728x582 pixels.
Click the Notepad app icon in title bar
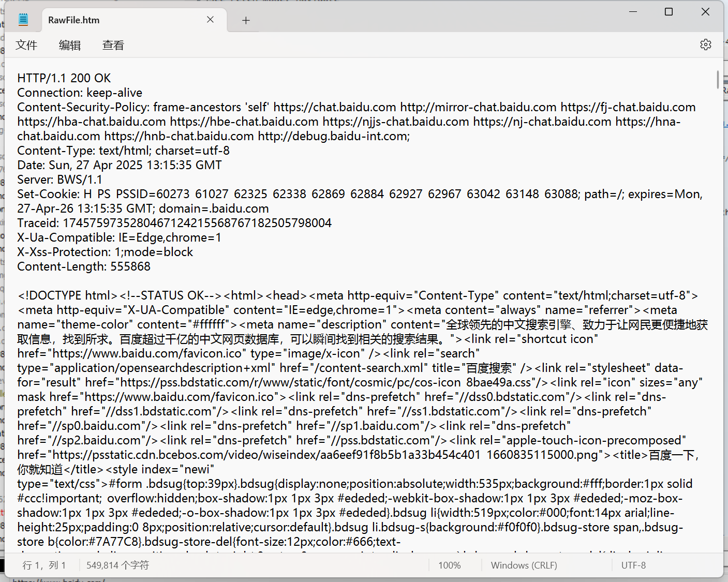click(23, 20)
